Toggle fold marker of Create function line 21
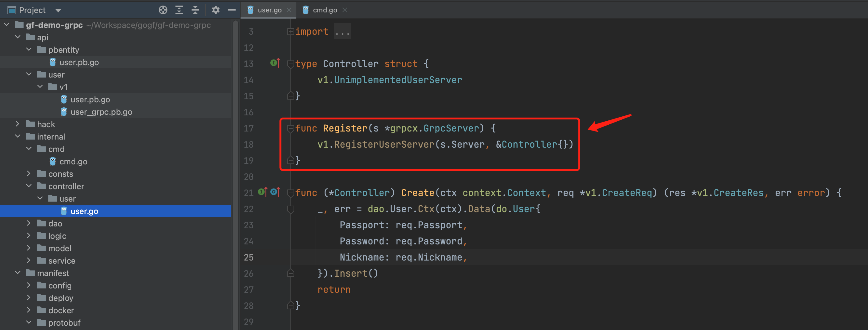This screenshot has height=330, width=868. (290, 193)
